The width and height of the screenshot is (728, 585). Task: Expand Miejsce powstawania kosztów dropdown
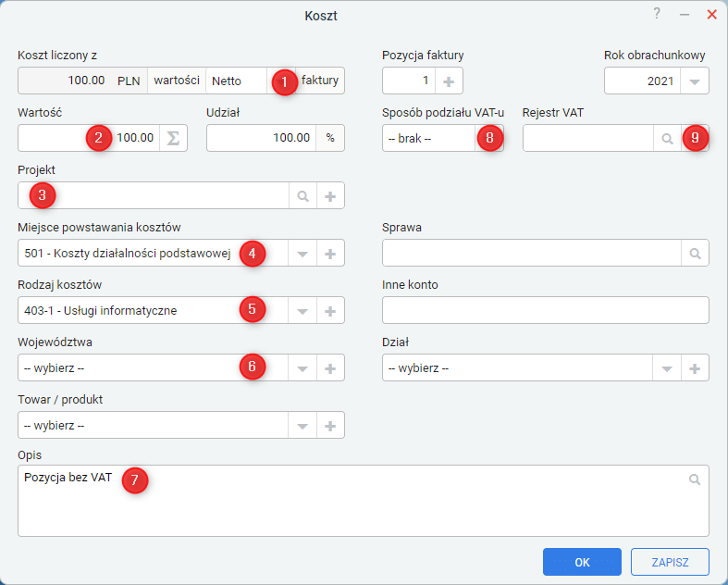pos(302,254)
